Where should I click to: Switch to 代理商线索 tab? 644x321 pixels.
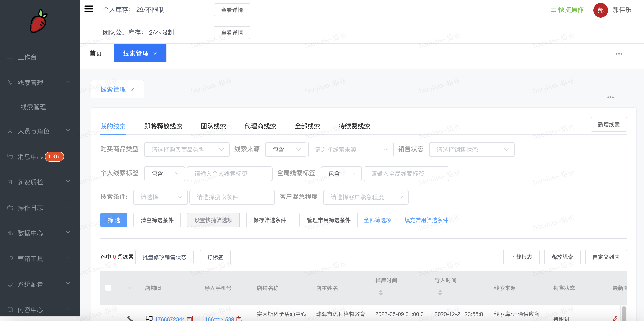(x=260, y=126)
